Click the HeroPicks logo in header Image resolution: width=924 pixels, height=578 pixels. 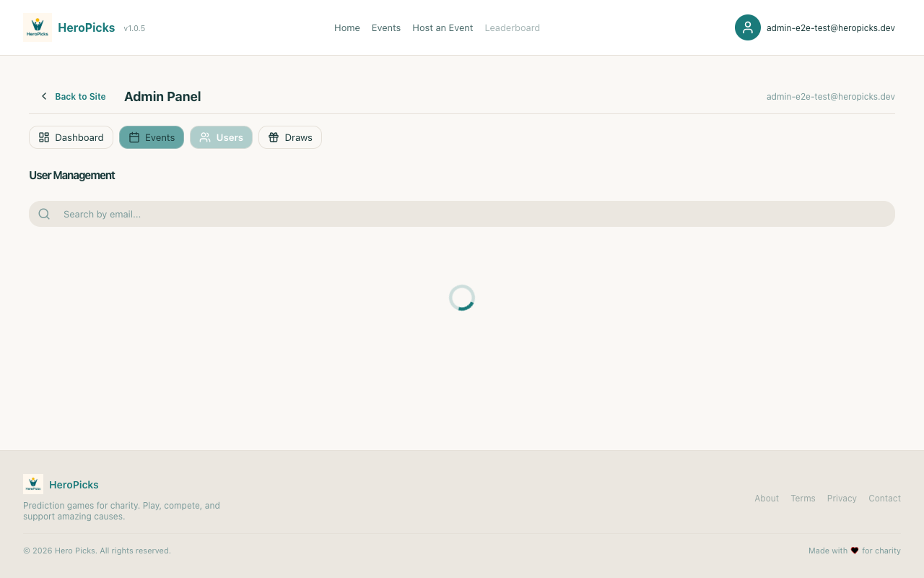pos(38,27)
